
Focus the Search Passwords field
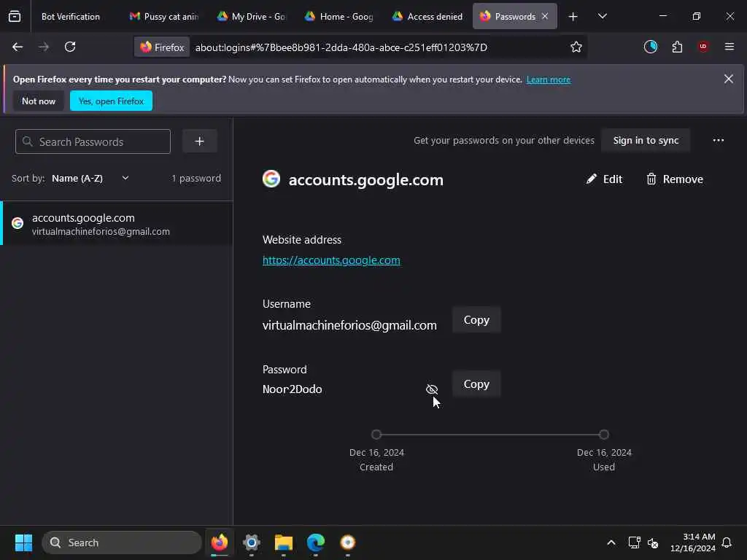point(93,141)
